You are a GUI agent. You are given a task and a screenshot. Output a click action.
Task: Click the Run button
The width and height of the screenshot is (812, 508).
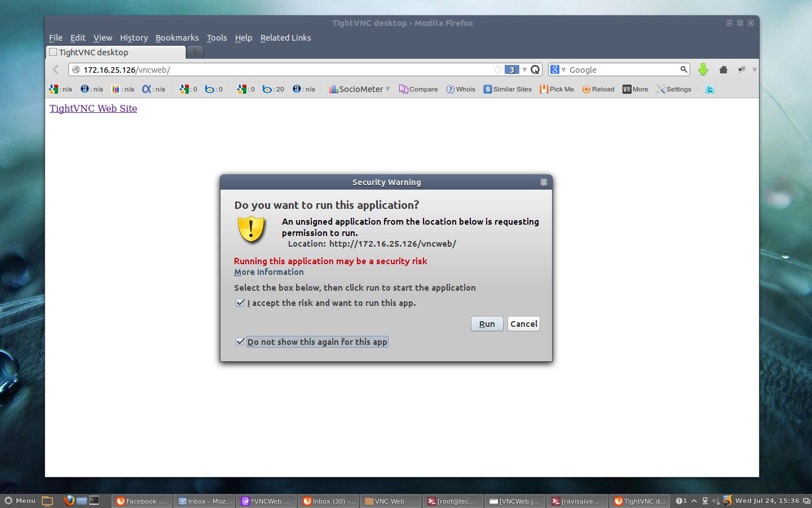(x=487, y=323)
